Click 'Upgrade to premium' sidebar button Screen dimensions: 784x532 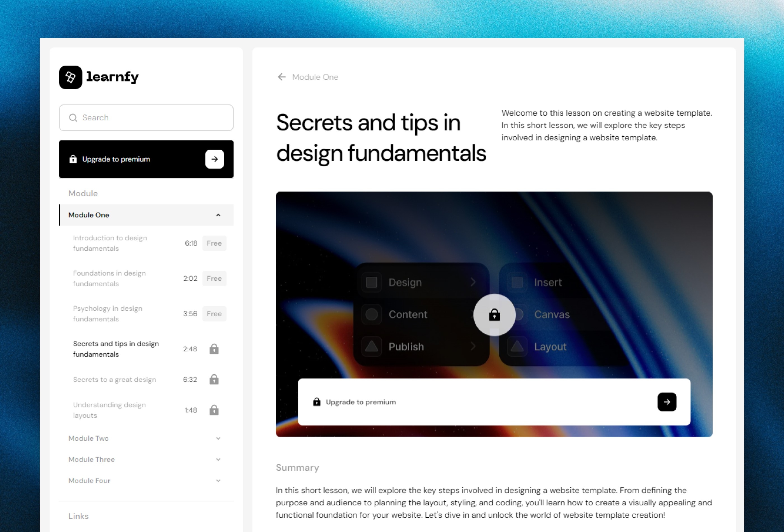pos(146,158)
